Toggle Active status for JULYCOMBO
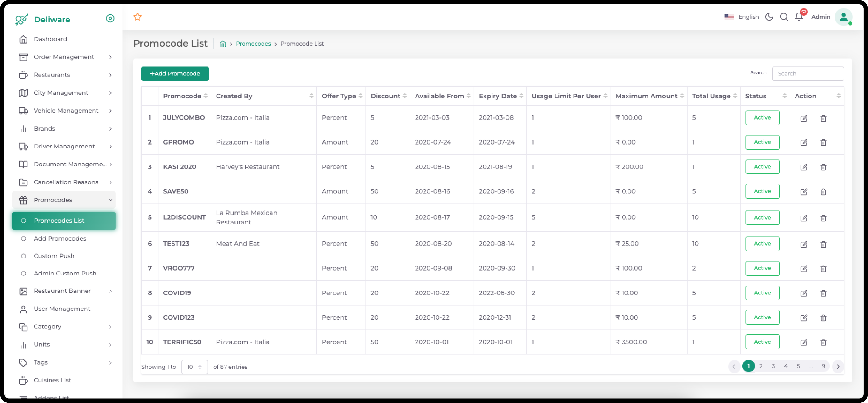 pos(762,117)
